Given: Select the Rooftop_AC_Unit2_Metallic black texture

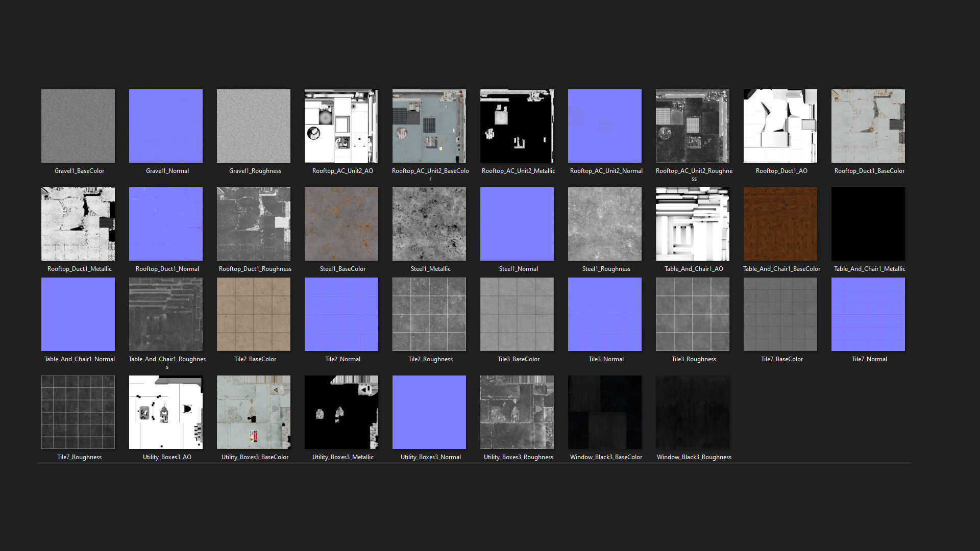Looking at the screenshot, I should 517,126.
